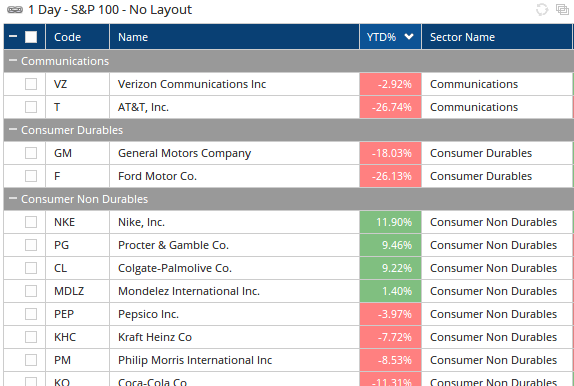Collapse the Consumer Durables group

[x=13, y=130]
